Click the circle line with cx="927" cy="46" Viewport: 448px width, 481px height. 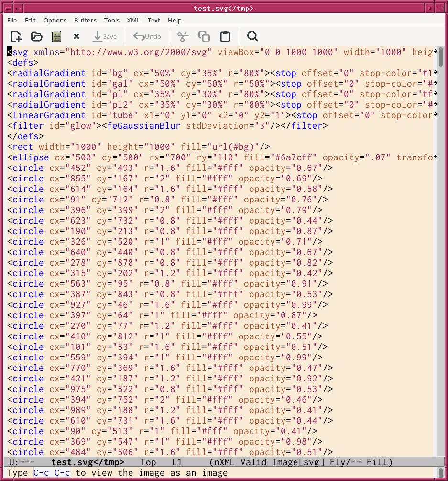tap(167, 304)
